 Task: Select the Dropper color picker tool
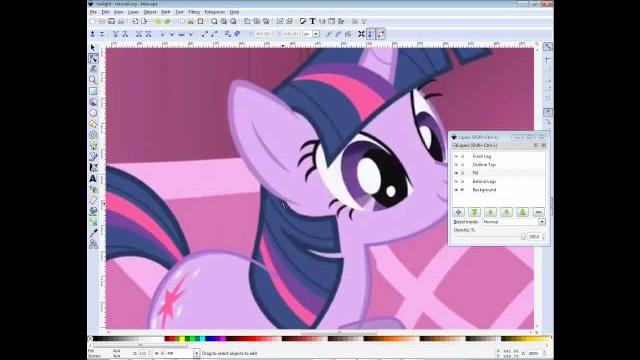pyautogui.click(x=93, y=233)
